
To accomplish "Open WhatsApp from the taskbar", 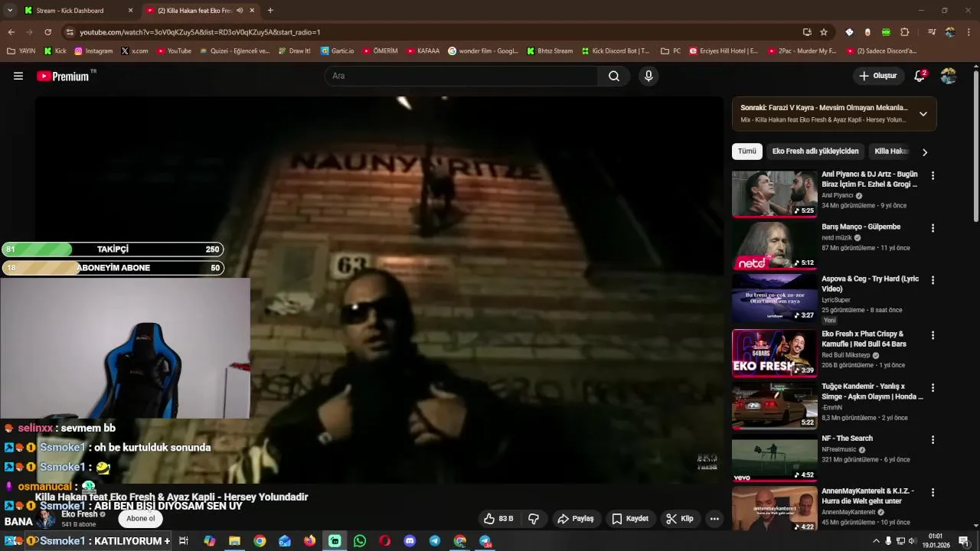I will (x=360, y=541).
